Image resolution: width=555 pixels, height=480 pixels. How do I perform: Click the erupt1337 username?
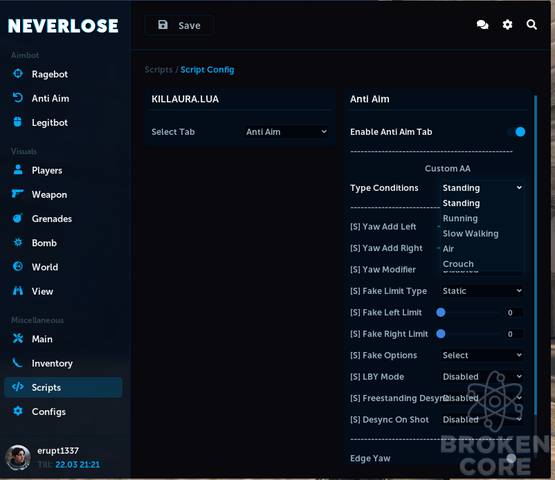[x=58, y=451]
